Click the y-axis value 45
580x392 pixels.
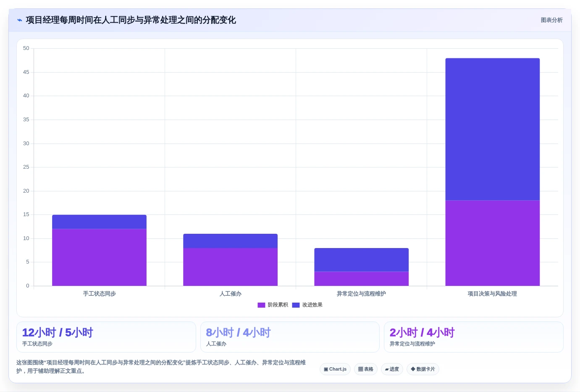coord(26,72)
